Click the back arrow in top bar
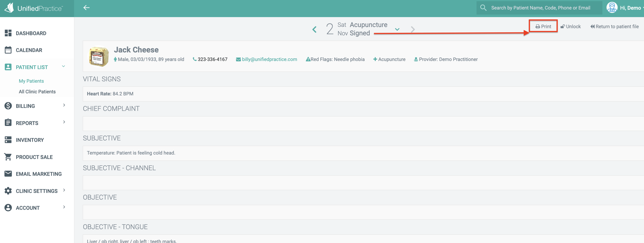This screenshot has height=243, width=644. coord(86,8)
